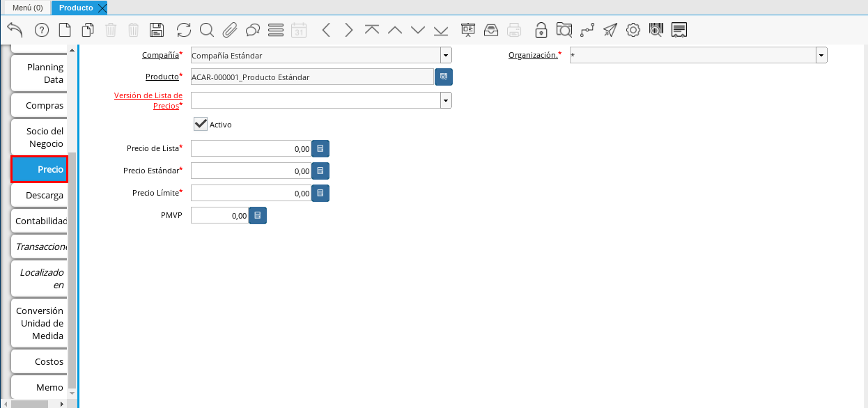868x408 pixels.
Task: Open Conversión Unidad de Medida tab
Action: coord(40,323)
